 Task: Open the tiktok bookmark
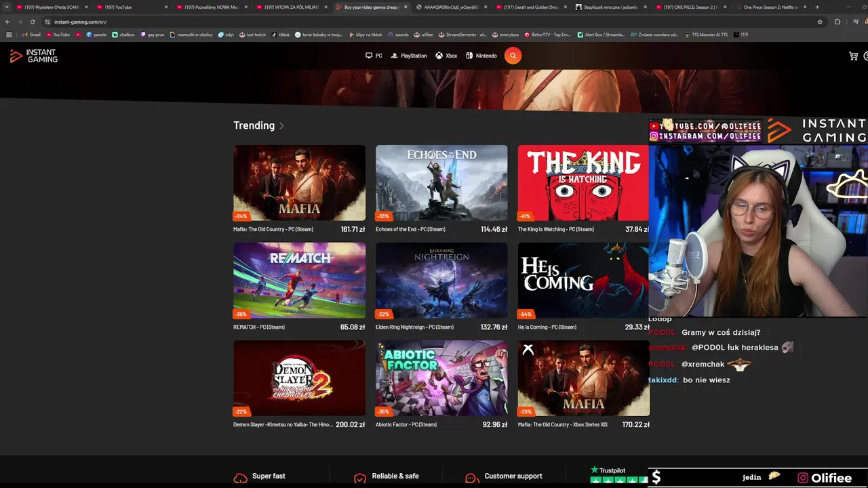click(x=281, y=35)
